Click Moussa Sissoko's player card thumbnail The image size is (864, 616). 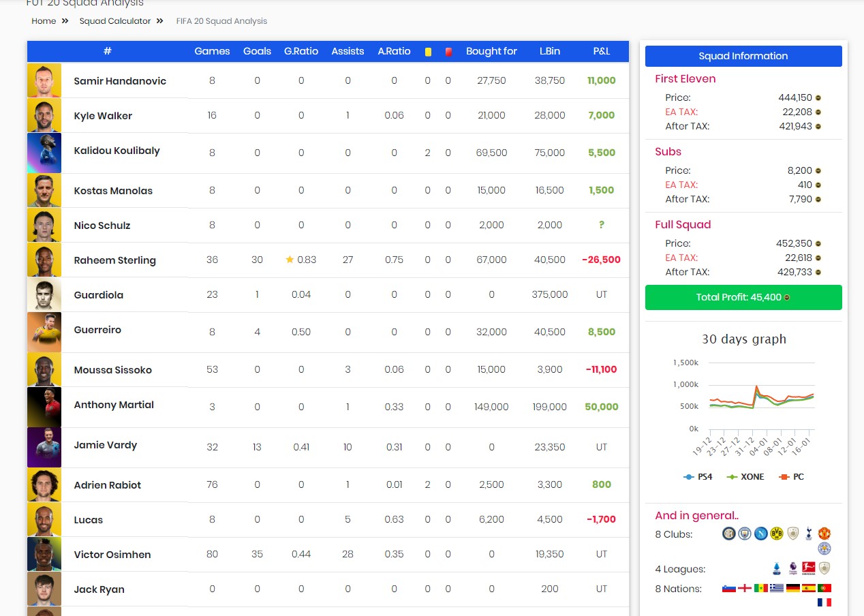tap(44, 369)
